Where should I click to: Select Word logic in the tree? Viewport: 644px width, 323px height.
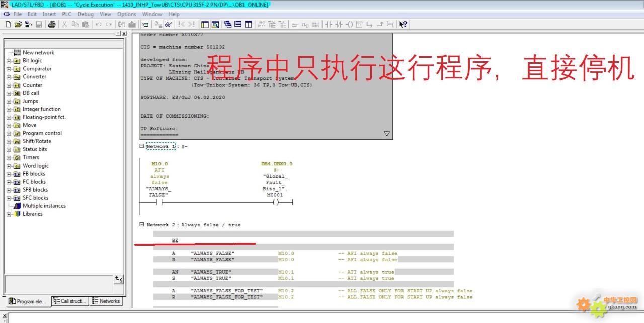pos(36,166)
